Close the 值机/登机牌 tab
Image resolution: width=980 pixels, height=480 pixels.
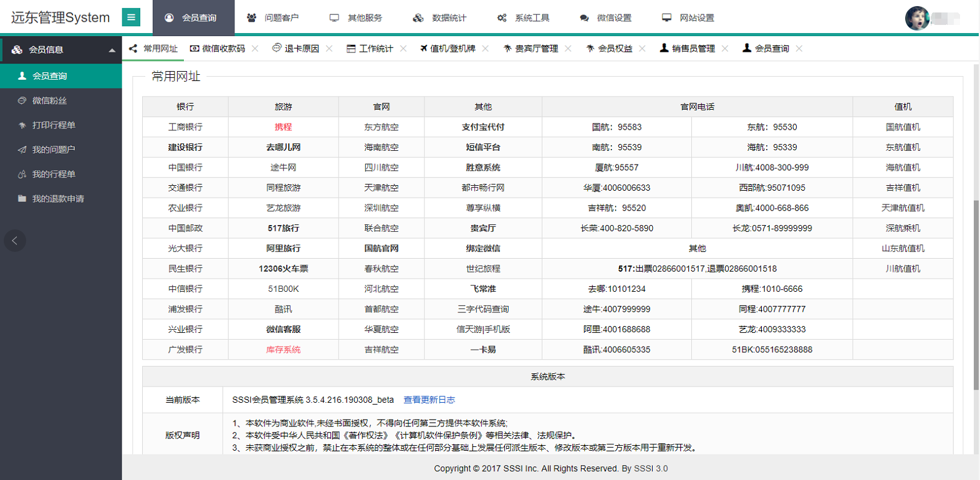click(x=486, y=49)
